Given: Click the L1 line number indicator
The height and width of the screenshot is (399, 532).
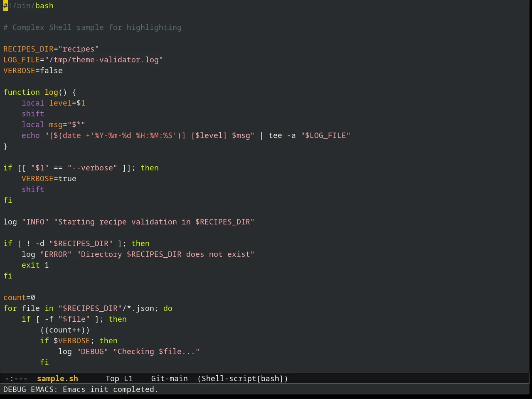Looking at the screenshot, I should point(128,379).
